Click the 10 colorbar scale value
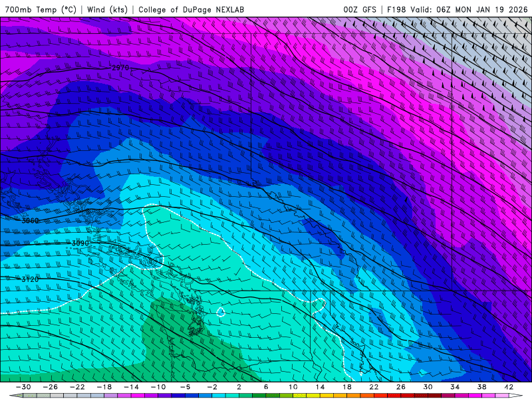The width and height of the screenshot is (532, 399). [293, 387]
